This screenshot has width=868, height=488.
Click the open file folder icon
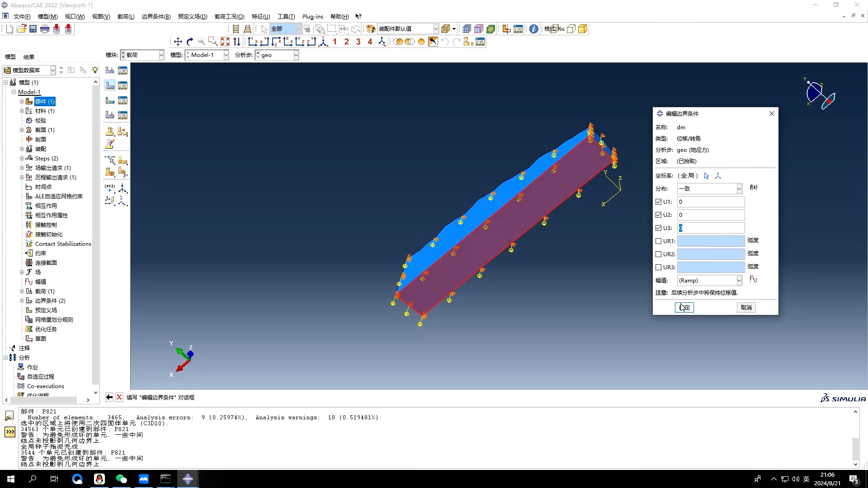coord(21,29)
